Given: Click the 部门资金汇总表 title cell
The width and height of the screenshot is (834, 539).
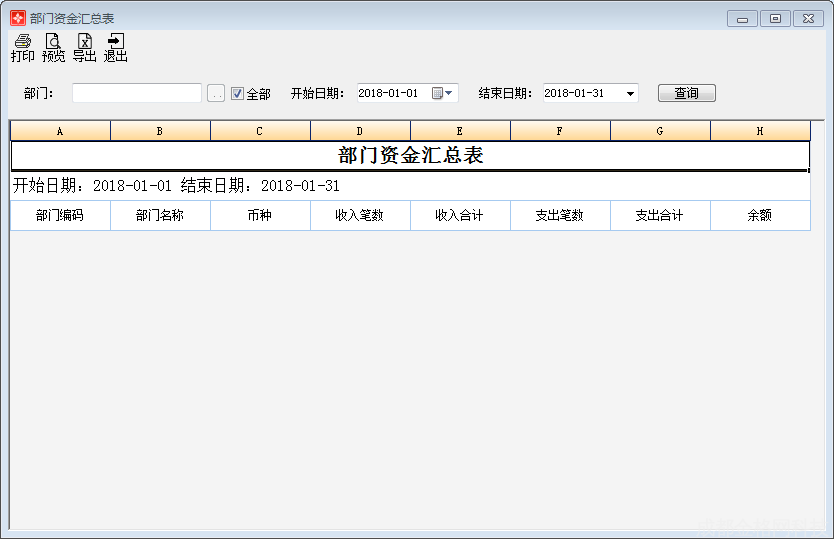Looking at the screenshot, I should (410, 156).
